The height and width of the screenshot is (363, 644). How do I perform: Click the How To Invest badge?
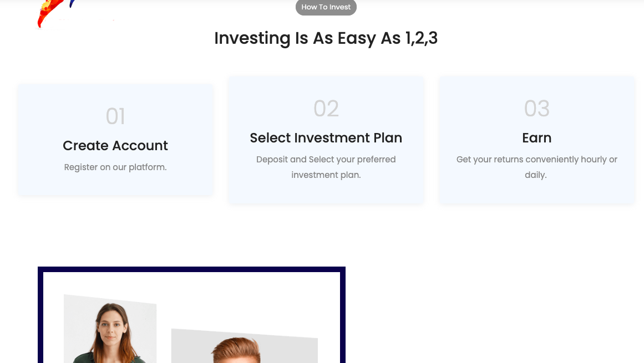coord(326,7)
